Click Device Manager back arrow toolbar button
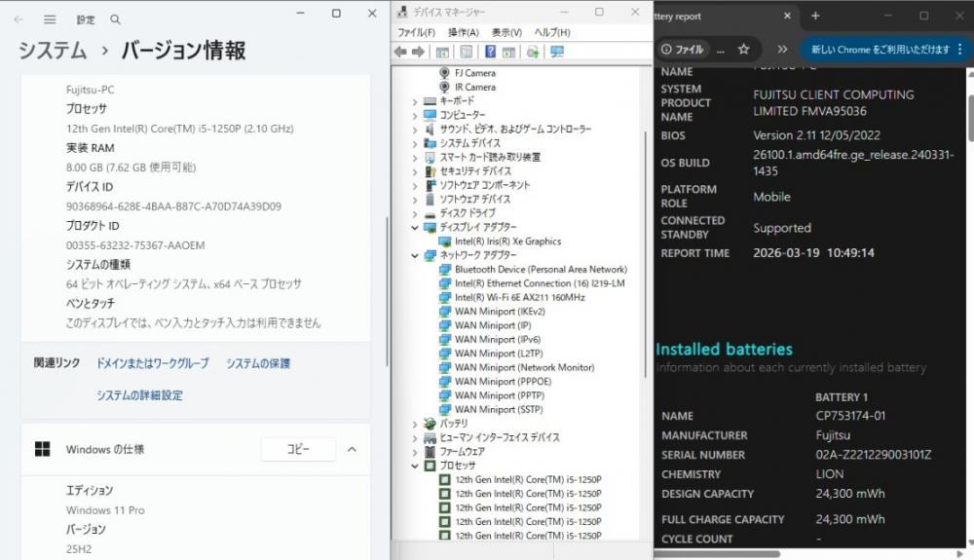 coord(400,53)
